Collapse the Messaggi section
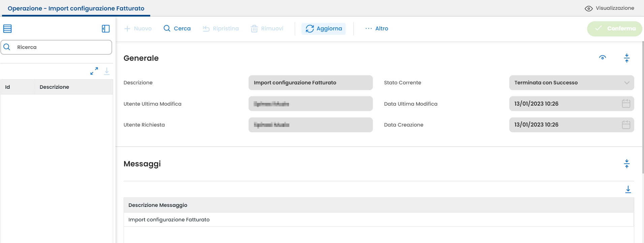The height and width of the screenshot is (243, 644). pyautogui.click(x=626, y=164)
